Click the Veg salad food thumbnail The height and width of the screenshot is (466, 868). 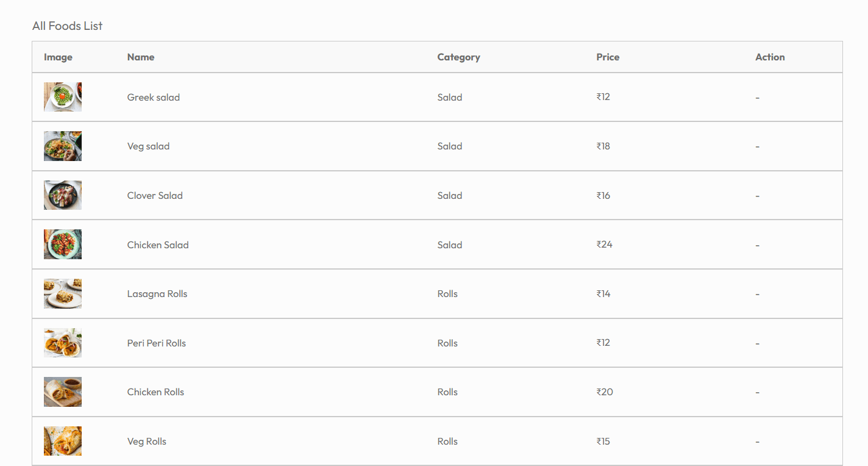[x=63, y=146]
